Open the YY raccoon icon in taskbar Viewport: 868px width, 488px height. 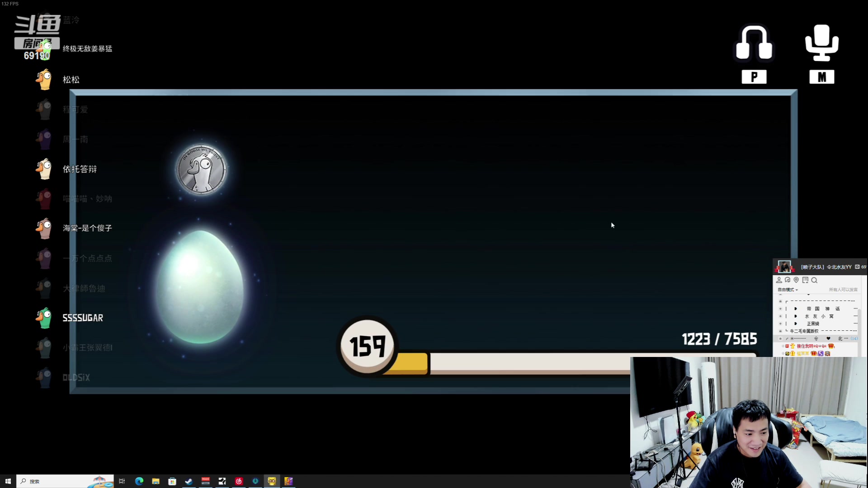[x=272, y=481]
